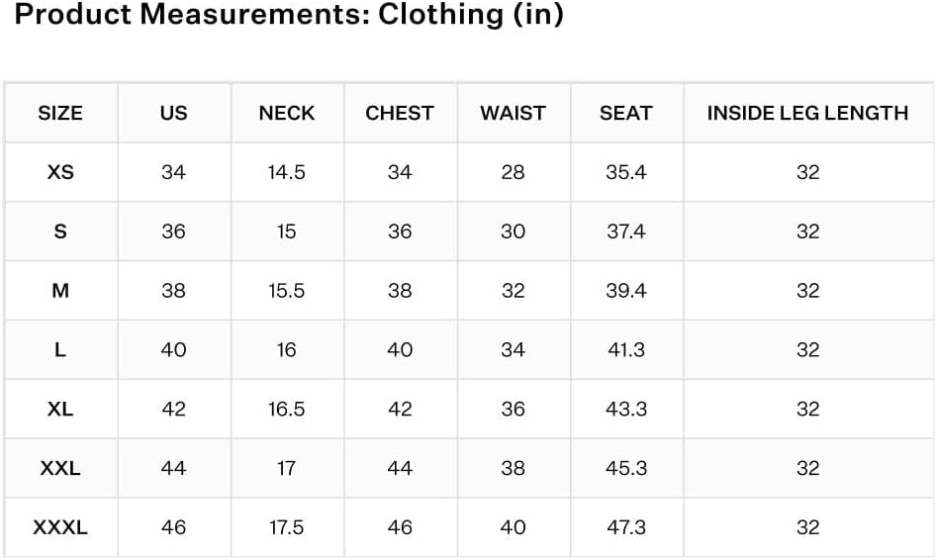The width and height of the screenshot is (937, 560).
Task: Click the CHEST column header
Action: click(x=400, y=113)
